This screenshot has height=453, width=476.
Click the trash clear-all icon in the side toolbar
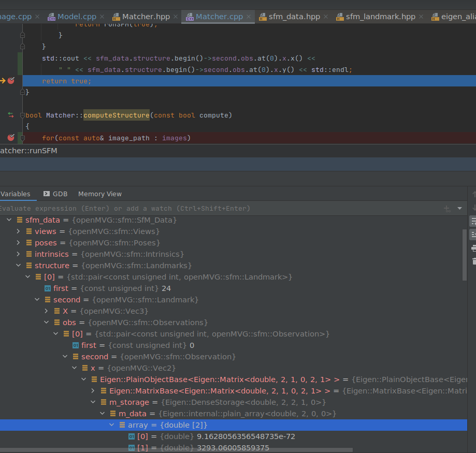pyautogui.click(x=473, y=261)
